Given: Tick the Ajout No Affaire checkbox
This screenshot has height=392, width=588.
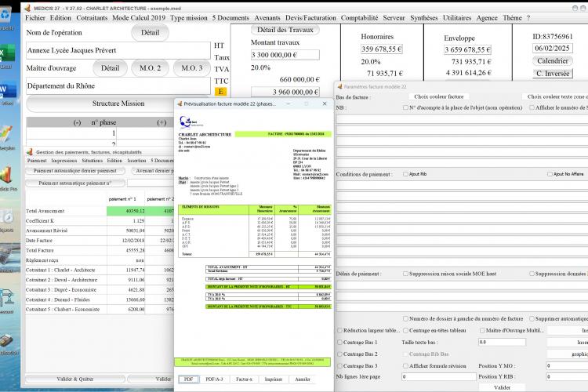Looking at the screenshot, I should [550, 174].
